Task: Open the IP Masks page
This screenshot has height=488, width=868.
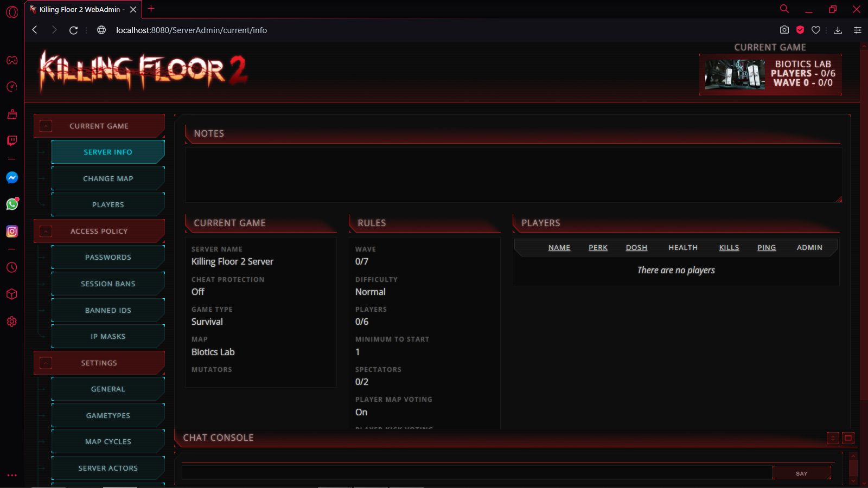Action: [108, 337]
